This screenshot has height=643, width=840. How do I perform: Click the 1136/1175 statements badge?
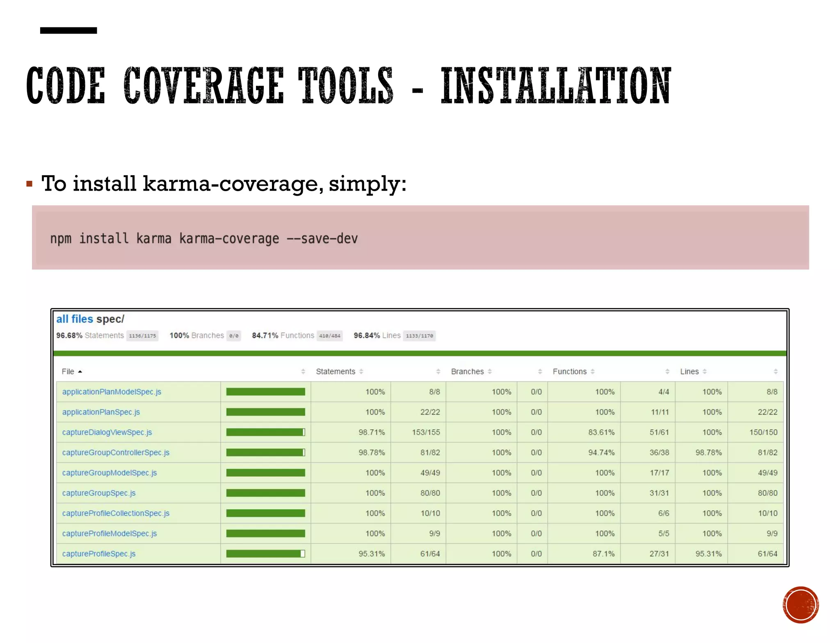[142, 336]
